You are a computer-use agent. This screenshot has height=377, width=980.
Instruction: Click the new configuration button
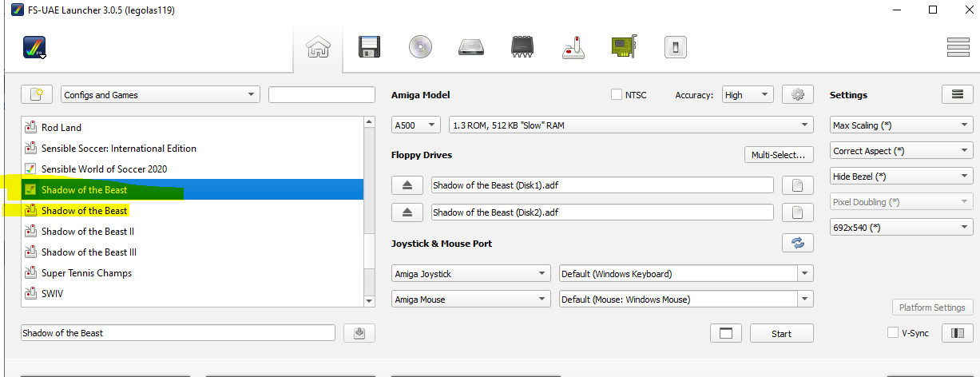pyautogui.click(x=37, y=95)
